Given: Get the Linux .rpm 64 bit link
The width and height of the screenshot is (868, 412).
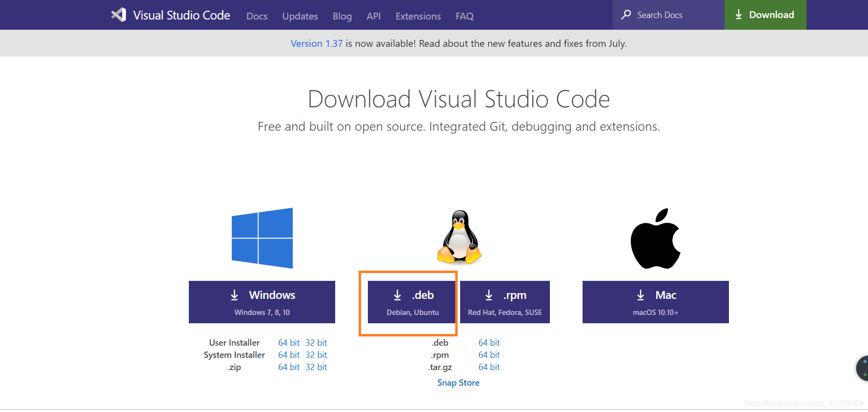Looking at the screenshot, I should (x=489, y=355).
